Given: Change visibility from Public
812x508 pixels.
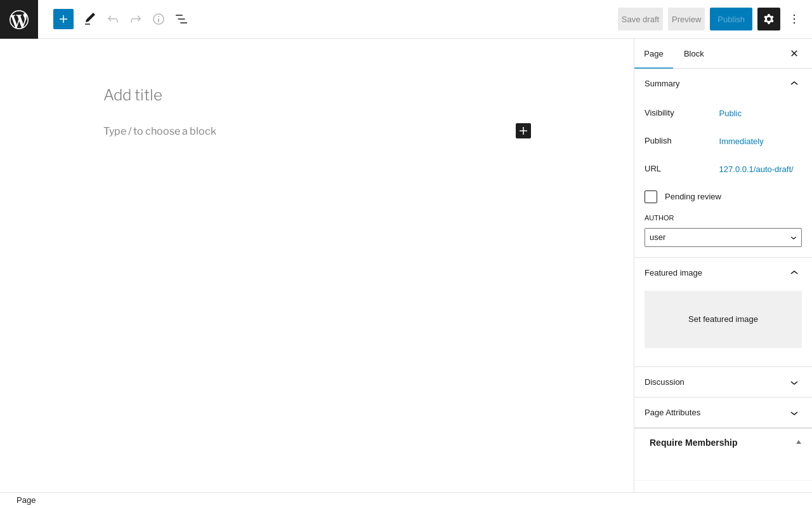Looking at the screenshot, I should pyautogui.click(x=730, y=113).
